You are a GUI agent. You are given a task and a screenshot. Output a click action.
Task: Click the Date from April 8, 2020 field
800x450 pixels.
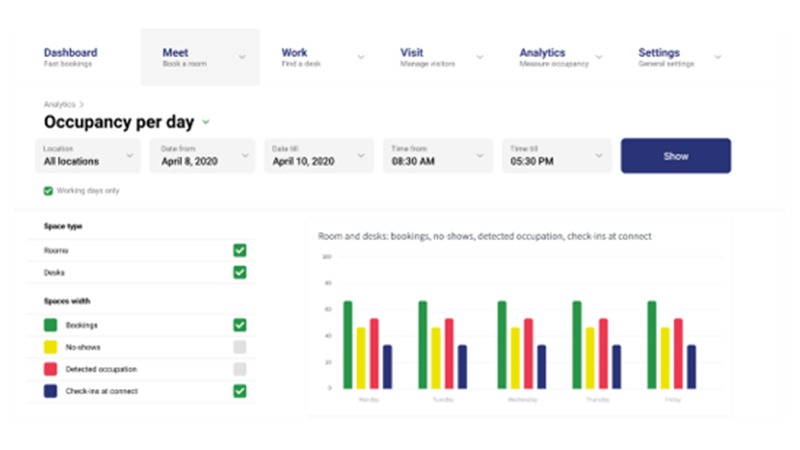click(x=203, y=155)
